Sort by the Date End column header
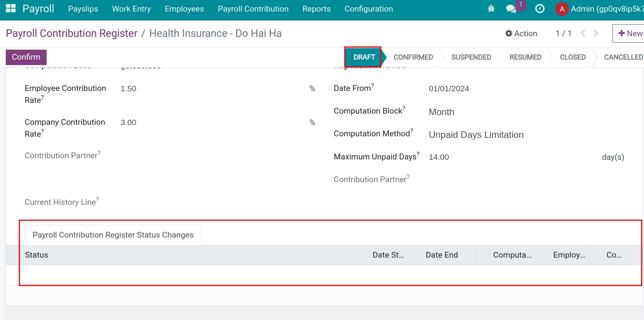Viewport: 644px width, 320px height. coord(442,255)
